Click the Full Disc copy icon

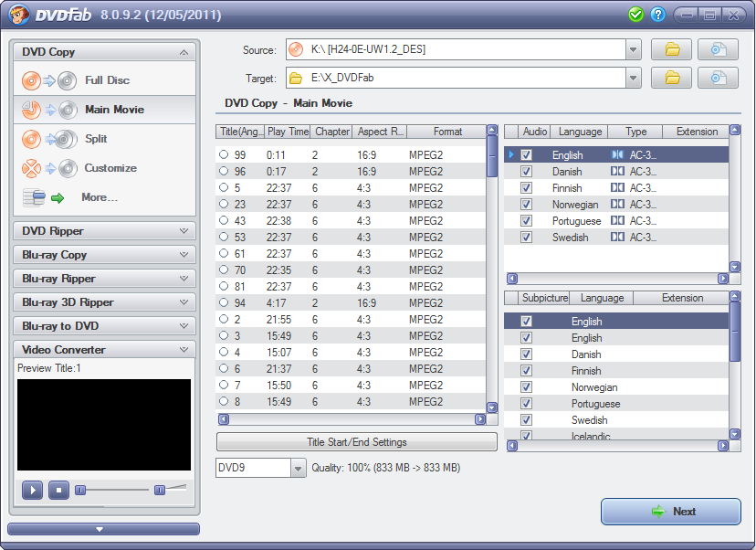(48, 80)
